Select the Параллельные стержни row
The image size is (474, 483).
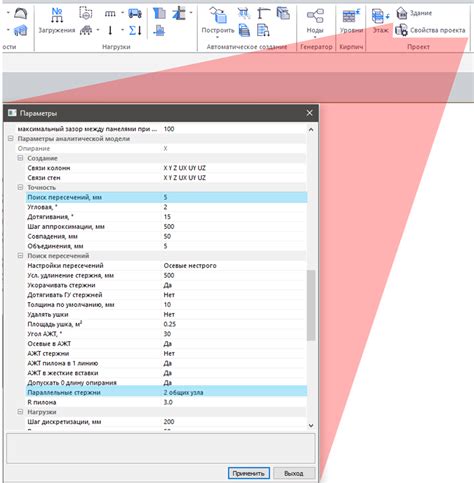coord(166,392)
